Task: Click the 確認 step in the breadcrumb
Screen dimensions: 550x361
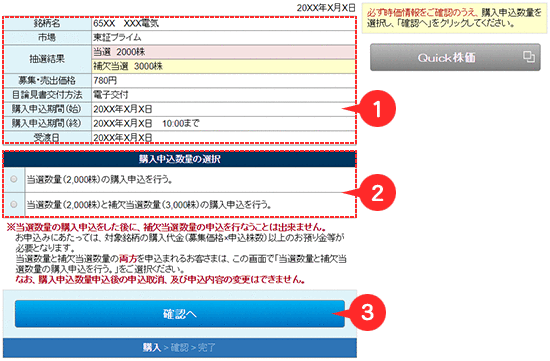Action: (x=180, y=348)
